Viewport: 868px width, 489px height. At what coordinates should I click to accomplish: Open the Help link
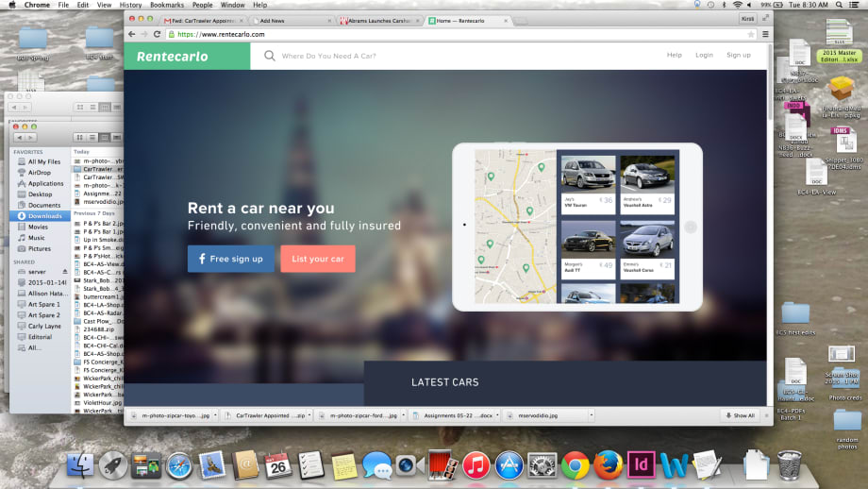tap(675, 55)
